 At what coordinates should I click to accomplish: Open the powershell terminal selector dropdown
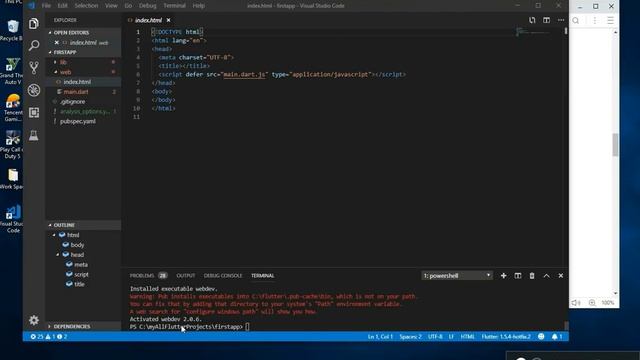click(x=456, y=276)
